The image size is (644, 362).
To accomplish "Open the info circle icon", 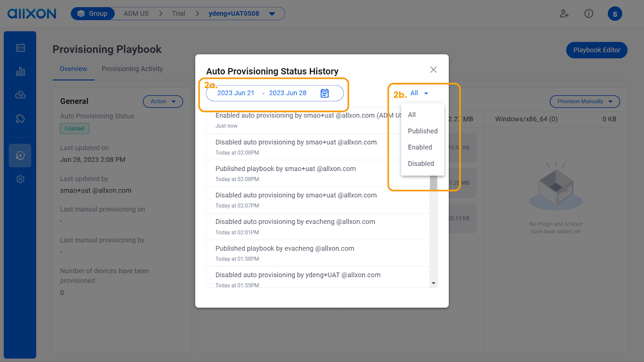I will point(588,14).
